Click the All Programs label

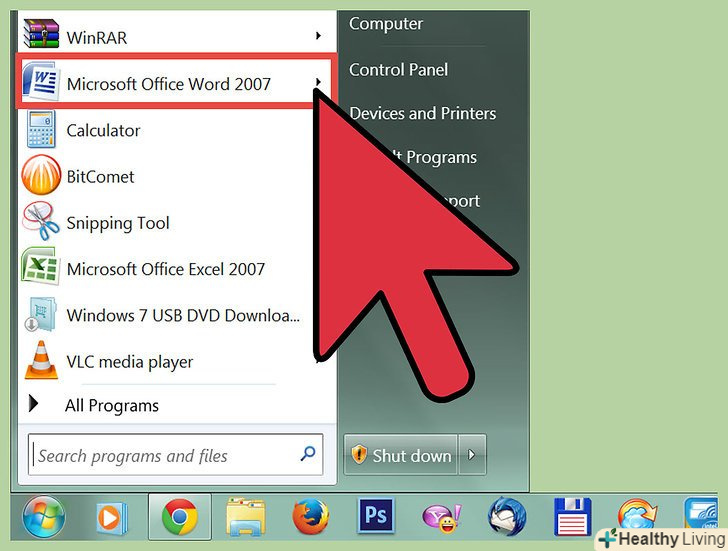click(112, 406)
